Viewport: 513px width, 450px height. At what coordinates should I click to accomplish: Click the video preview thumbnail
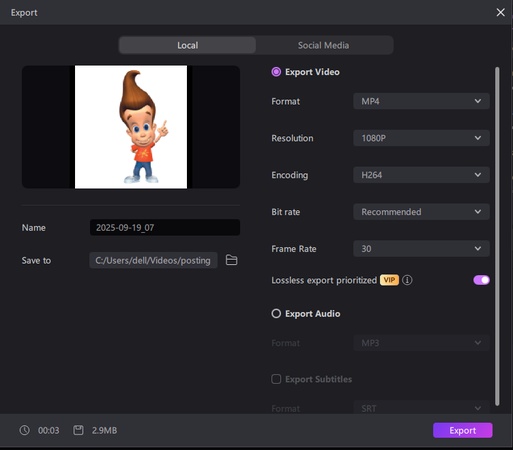coord(131,127)
